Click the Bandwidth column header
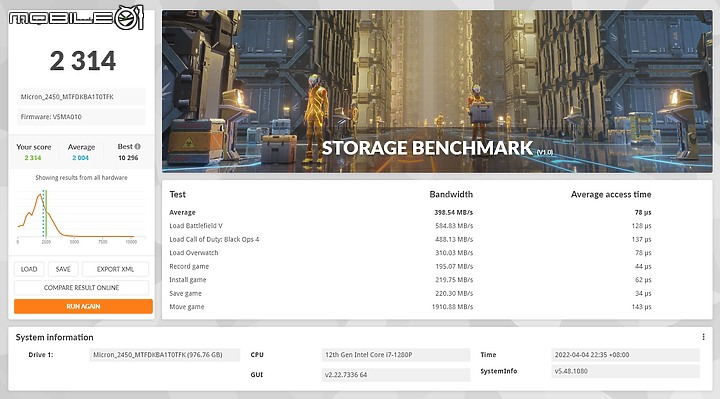This screenshot has width=720, height=399. [x=451, y=195]
